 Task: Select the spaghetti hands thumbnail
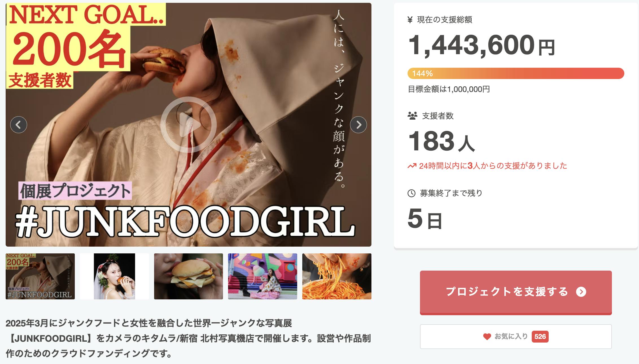click(337, 276)
